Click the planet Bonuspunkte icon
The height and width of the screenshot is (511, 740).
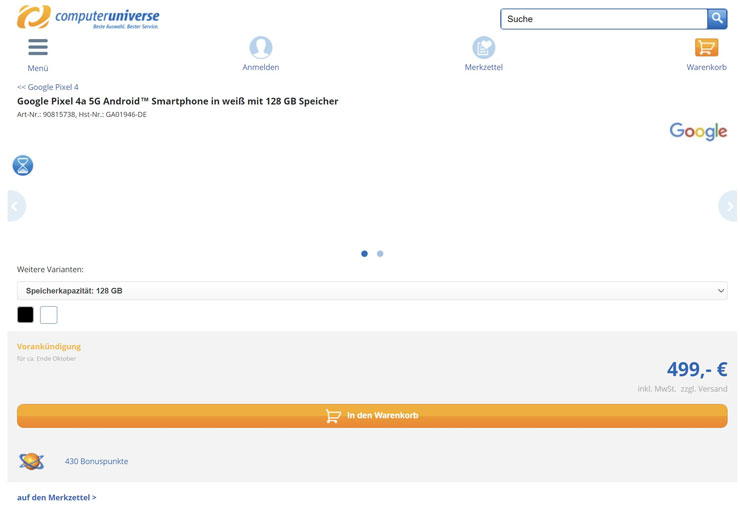[x=31, y=461]
